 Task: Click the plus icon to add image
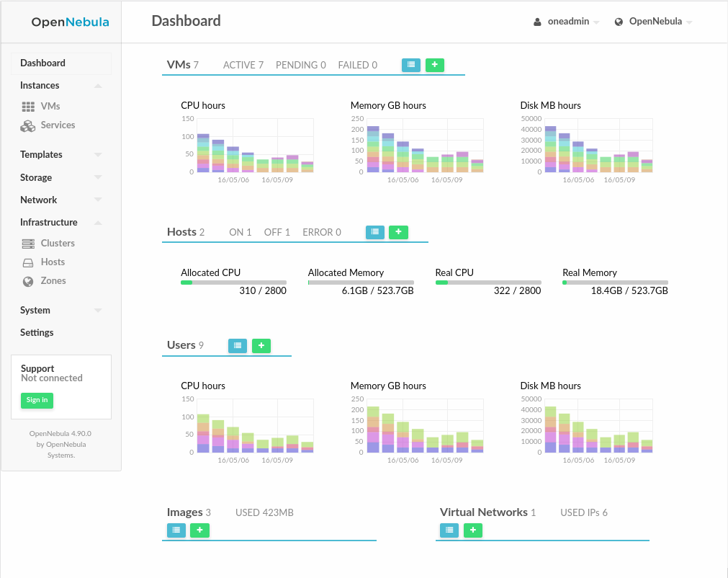click(x=199, y=530)
